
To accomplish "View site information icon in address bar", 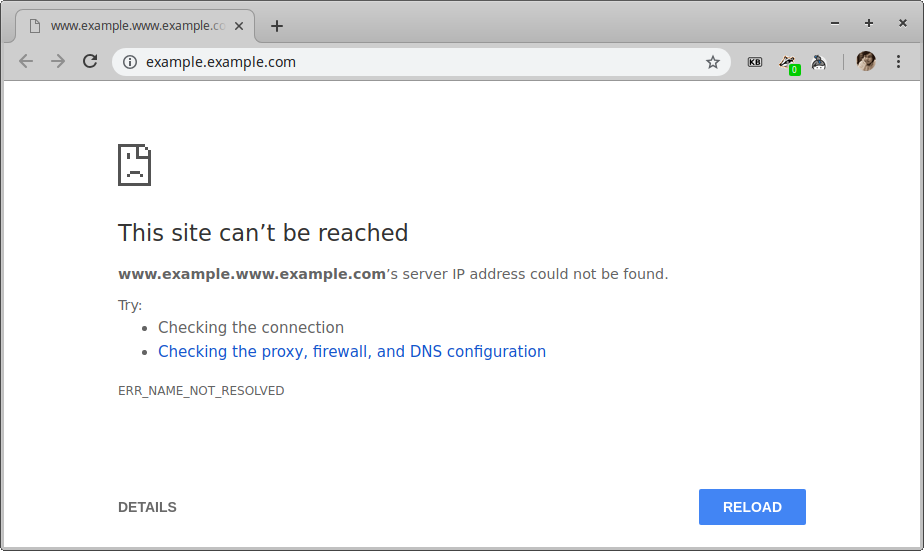I will tap(130, 62).
